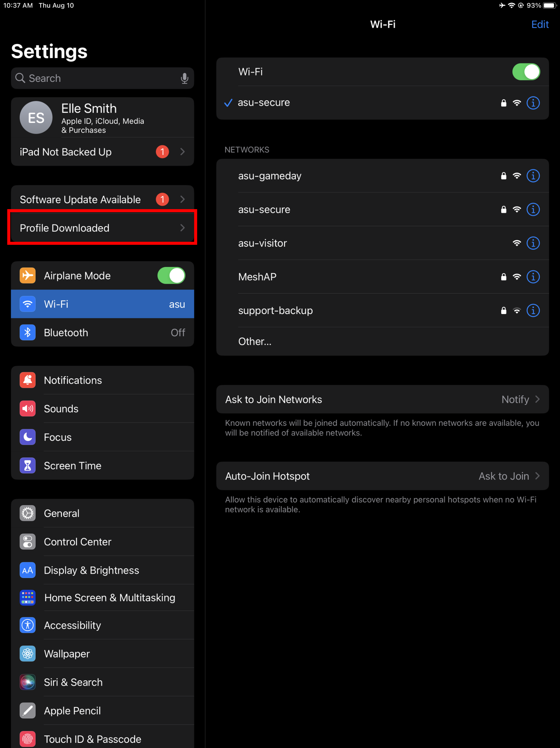The height and width of the screenshot is (748, 560).
Task: Tap the red badge on iPad Not Backed Up
Action: [x=162, y=152]
